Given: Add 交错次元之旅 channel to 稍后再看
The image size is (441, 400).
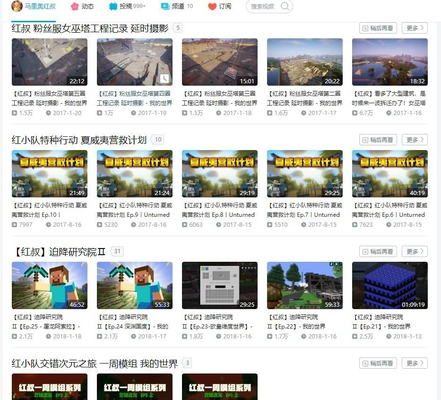Looking at the screenshot, I should point(378,363).
